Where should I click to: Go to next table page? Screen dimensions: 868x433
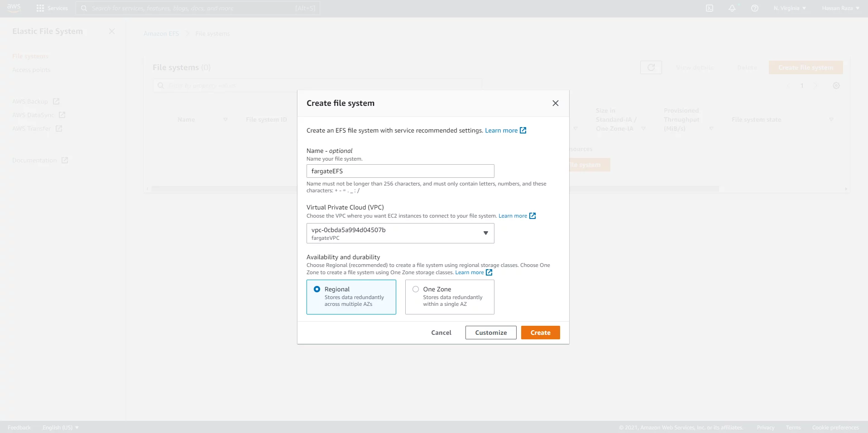815,86
